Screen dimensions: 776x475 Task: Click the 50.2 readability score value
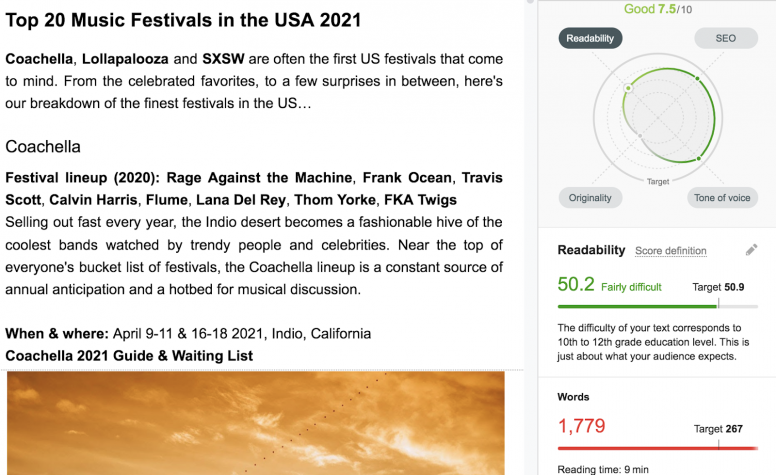576,285
